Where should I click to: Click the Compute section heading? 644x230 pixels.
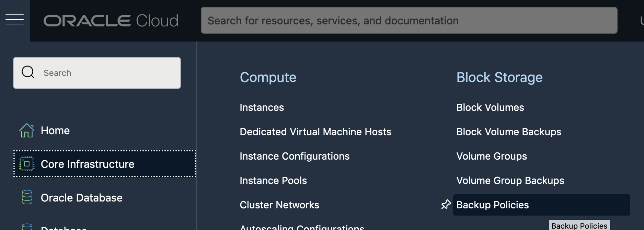coord(268,77)
